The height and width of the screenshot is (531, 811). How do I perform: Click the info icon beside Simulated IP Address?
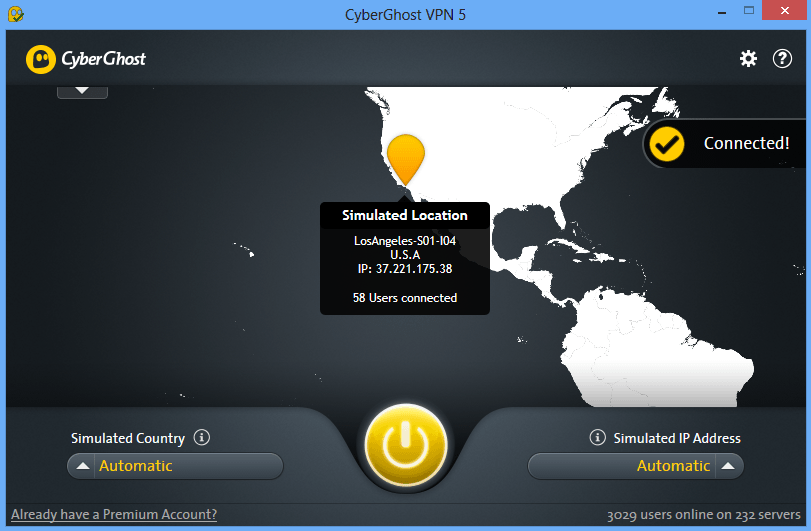coord(597,437)
